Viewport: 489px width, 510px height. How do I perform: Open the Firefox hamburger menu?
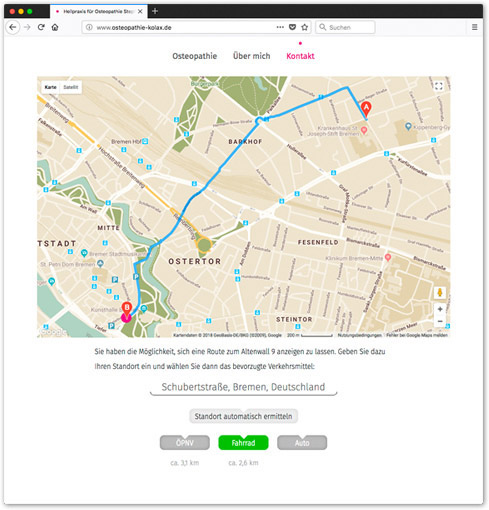(x=475, y=27)
